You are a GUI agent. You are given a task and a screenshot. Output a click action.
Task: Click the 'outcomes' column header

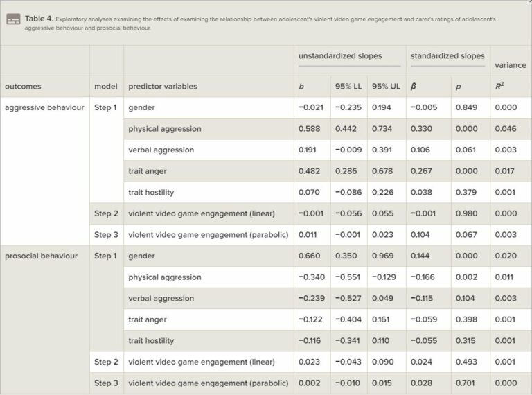click(23, 87)
